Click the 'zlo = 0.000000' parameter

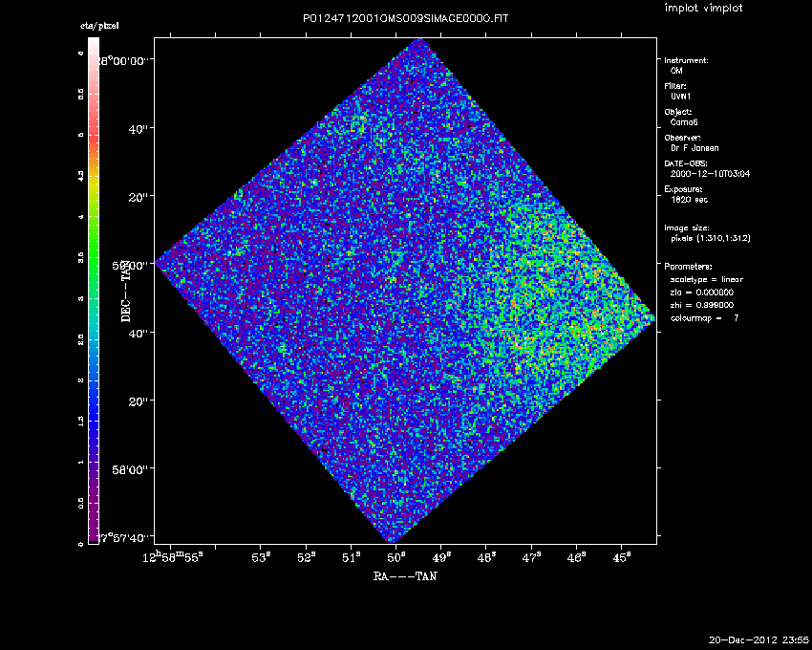click(702, 292)
